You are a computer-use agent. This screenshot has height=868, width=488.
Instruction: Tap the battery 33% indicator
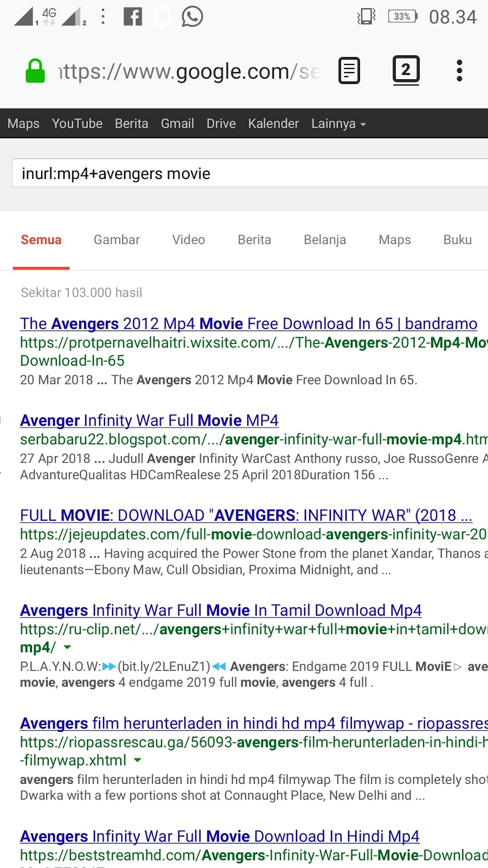click(x=403, y=17)
